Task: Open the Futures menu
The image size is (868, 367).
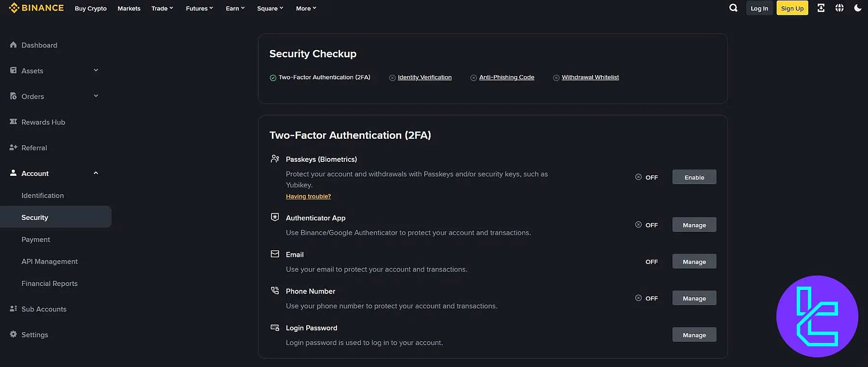Action: [x=199, y=8]
